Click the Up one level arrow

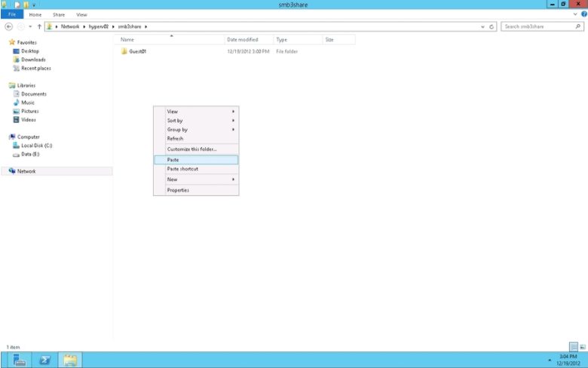39,26
